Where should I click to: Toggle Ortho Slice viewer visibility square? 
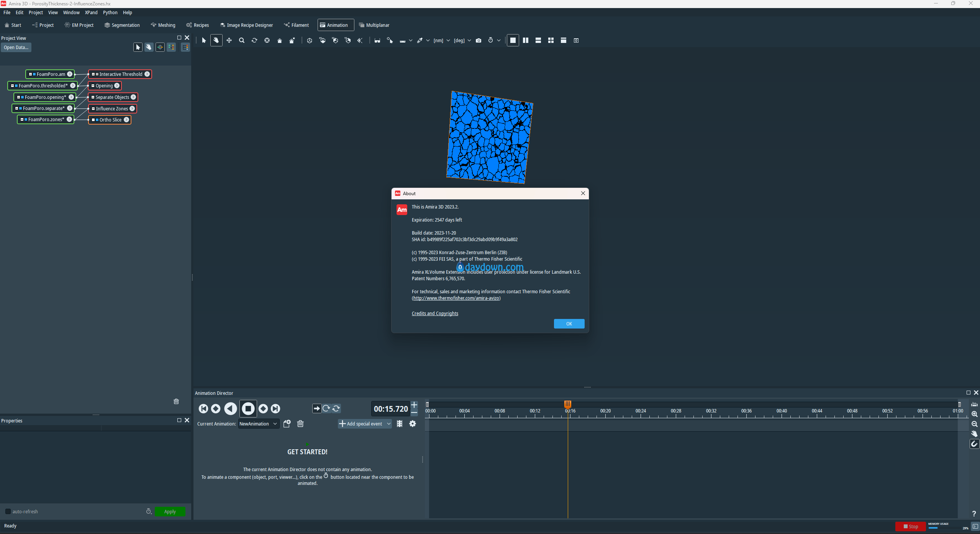click(x=97, y=120)
